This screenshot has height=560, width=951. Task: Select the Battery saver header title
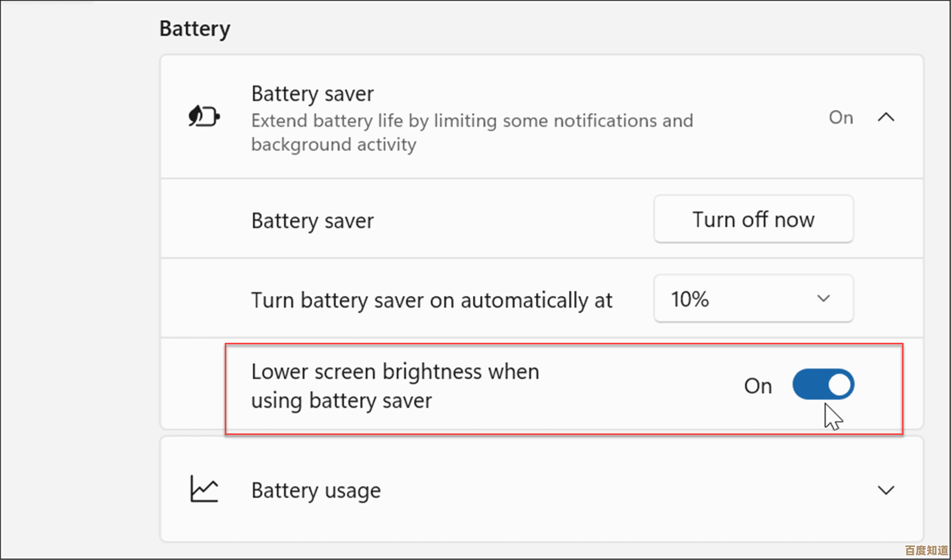point(312,94)
